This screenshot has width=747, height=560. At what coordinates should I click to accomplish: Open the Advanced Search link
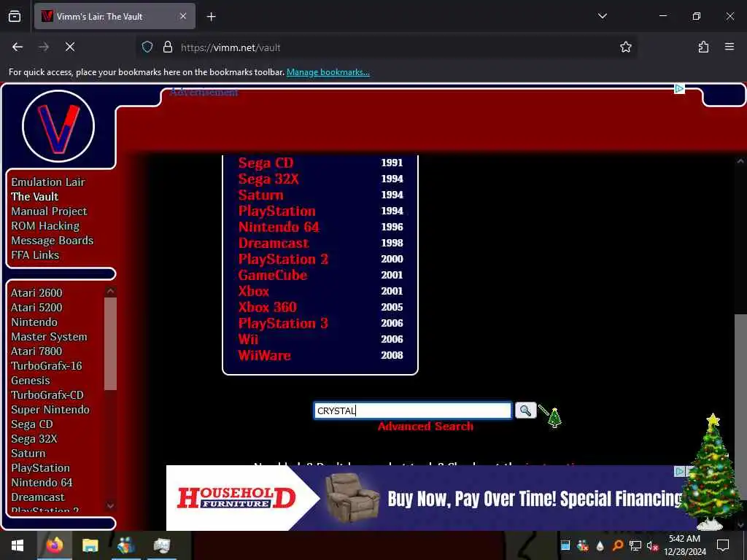pos(425,426)
